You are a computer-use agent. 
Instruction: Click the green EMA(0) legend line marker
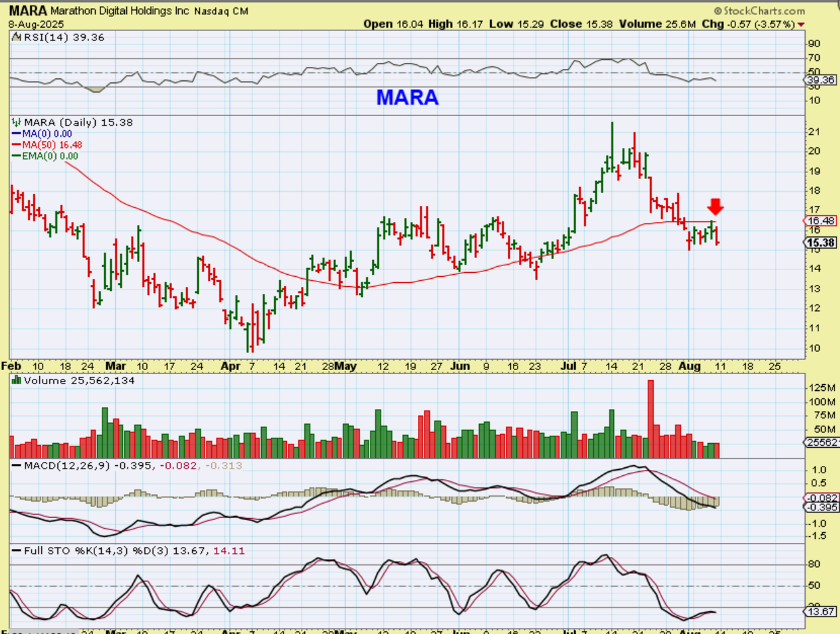(x=17, y=156)
